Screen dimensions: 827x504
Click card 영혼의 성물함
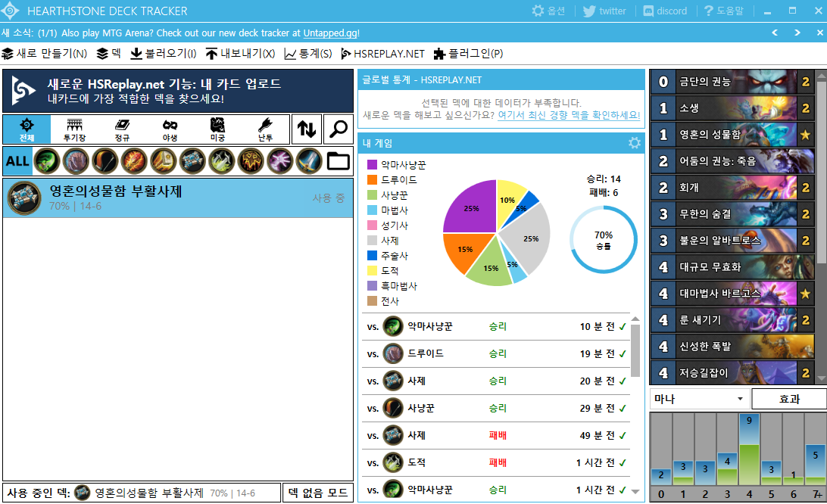[732, 135]
